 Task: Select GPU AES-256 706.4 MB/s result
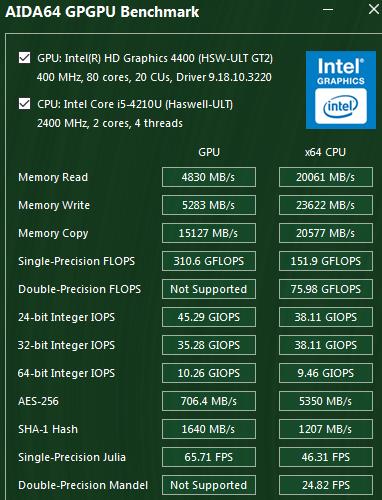(209, 401)
